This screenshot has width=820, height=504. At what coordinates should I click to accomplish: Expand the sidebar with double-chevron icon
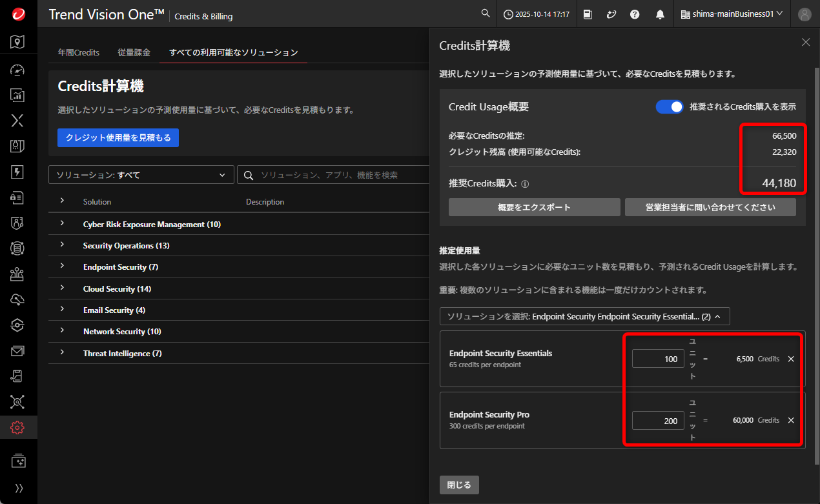tap(19, 488)
